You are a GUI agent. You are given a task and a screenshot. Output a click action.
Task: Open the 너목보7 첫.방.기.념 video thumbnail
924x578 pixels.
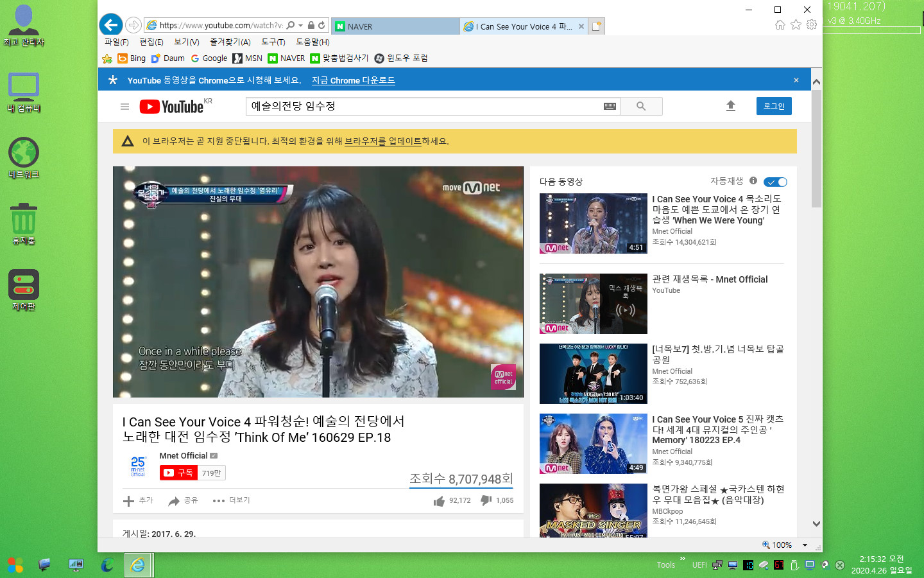click(x=594, y=374)
